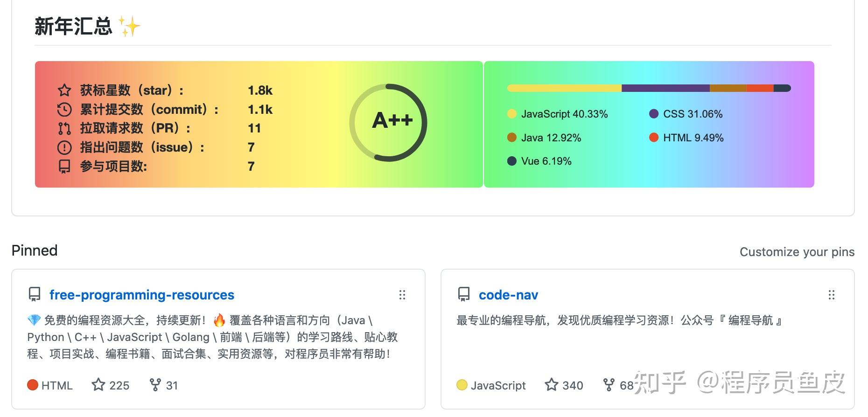Grab the drag handle on free-programming-resources card

[402, 295]
